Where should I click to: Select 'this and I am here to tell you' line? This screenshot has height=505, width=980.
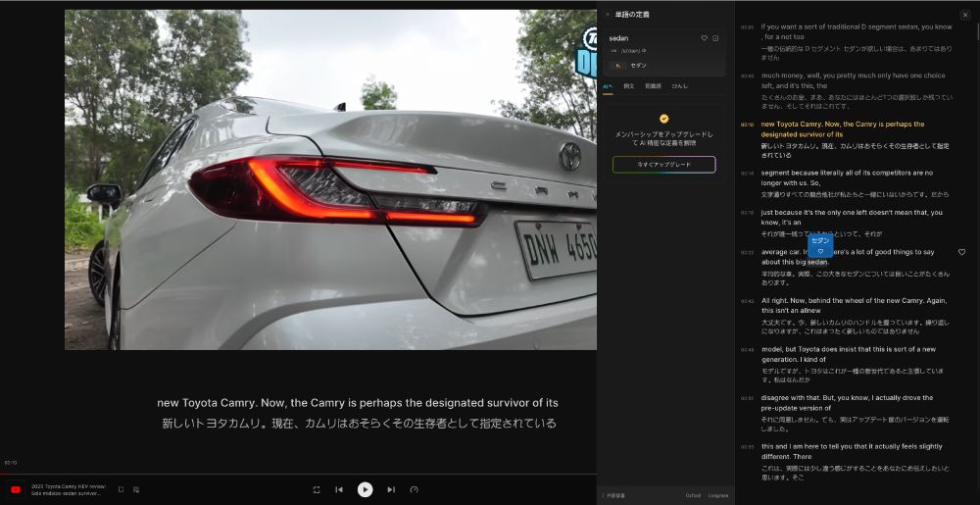(x=852, y=451)
